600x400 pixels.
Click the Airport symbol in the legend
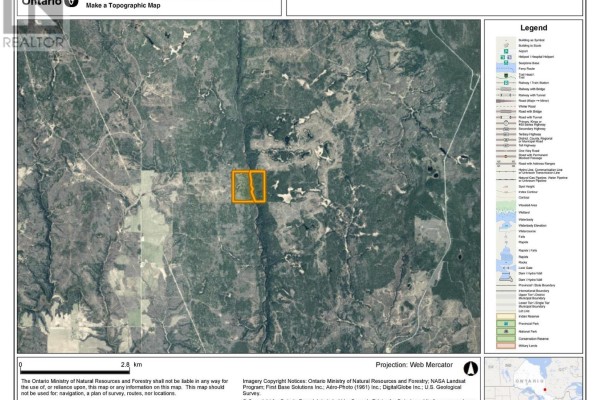[x=506, y=51]
